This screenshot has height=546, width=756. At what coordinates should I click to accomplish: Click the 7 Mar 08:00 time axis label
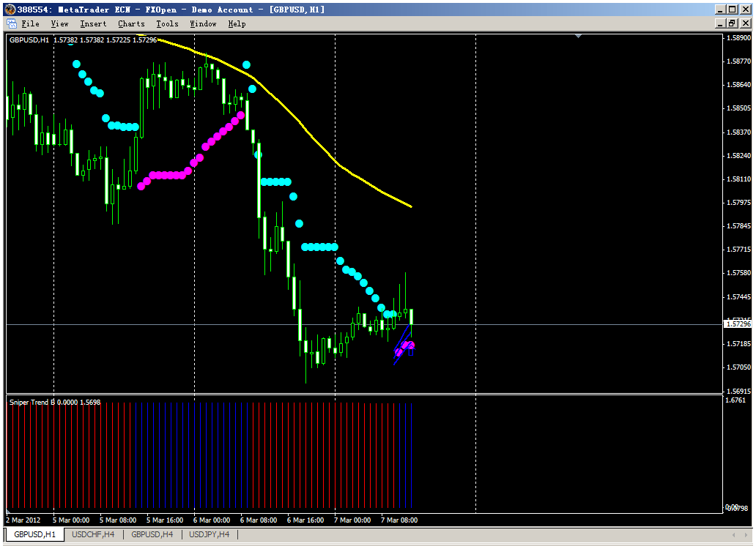click(x=399, y=520)
